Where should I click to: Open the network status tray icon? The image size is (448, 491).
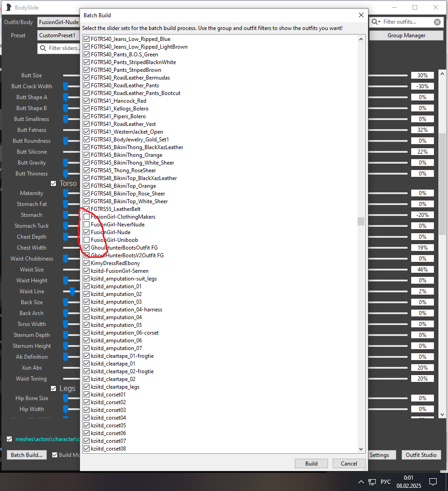(372, 482)
